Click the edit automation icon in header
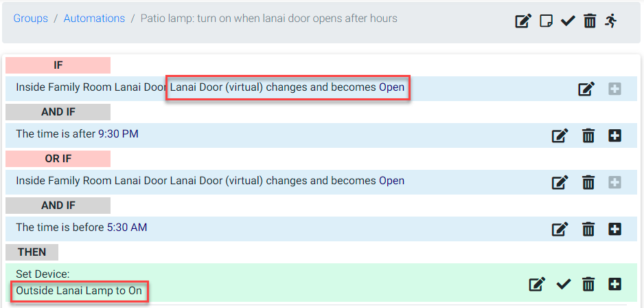644x308 pixels. coord(523,20)
